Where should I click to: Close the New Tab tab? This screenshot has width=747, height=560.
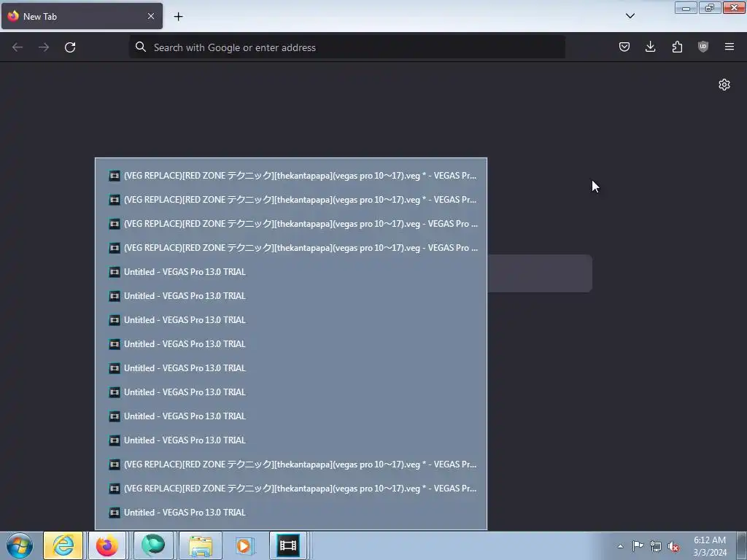coord(151,16)
